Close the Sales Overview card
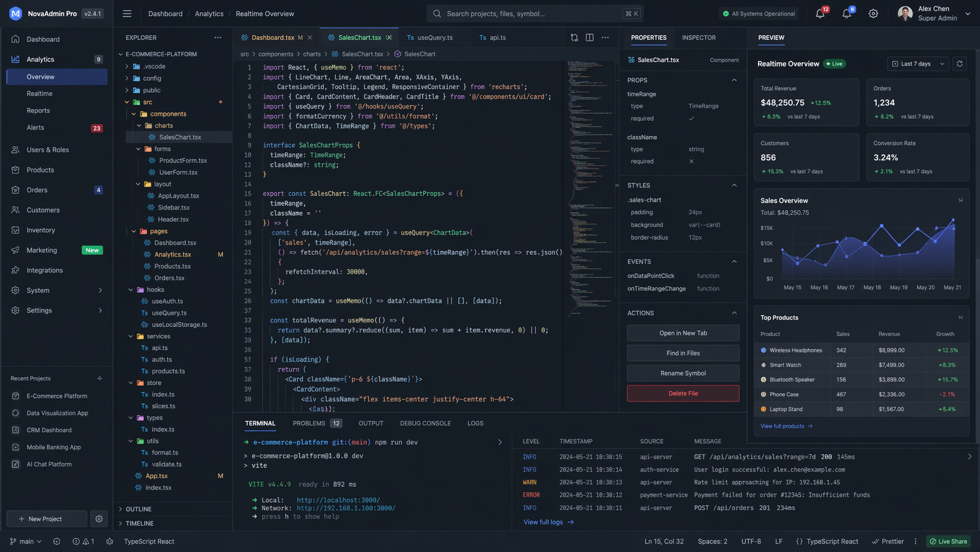 [x=961, y=200]
